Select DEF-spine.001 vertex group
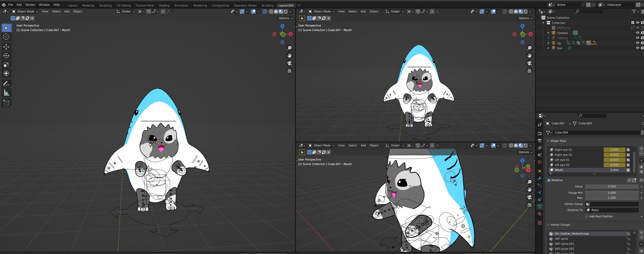Screen dimensions: 644x254 [589, 244]
